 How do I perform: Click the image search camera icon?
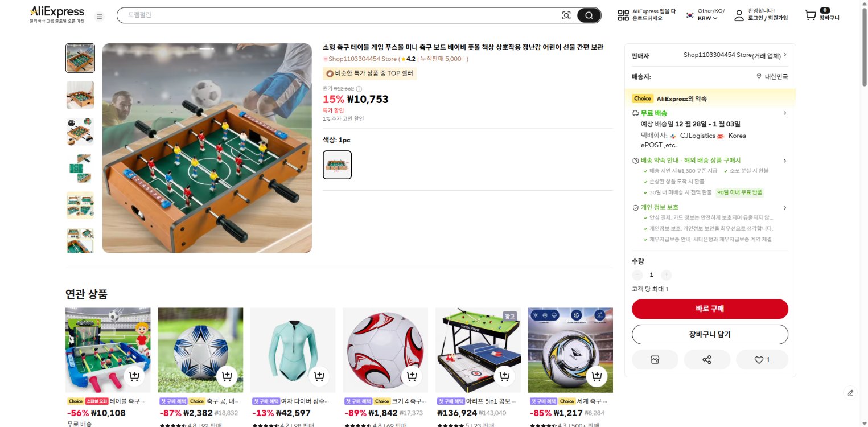pyautogui.click(x=566, y=15)
